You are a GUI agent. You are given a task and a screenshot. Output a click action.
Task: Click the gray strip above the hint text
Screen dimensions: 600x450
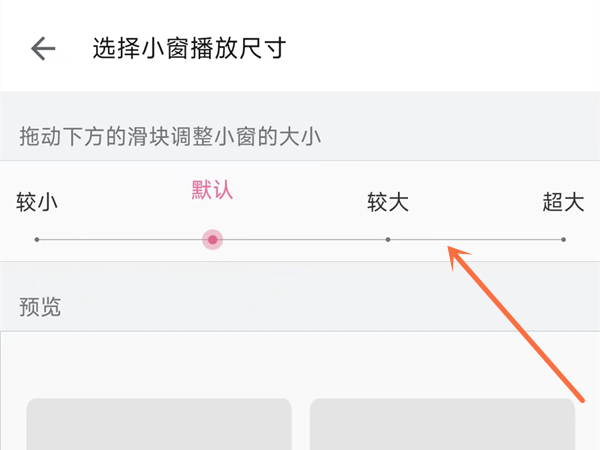coord(300,104)
